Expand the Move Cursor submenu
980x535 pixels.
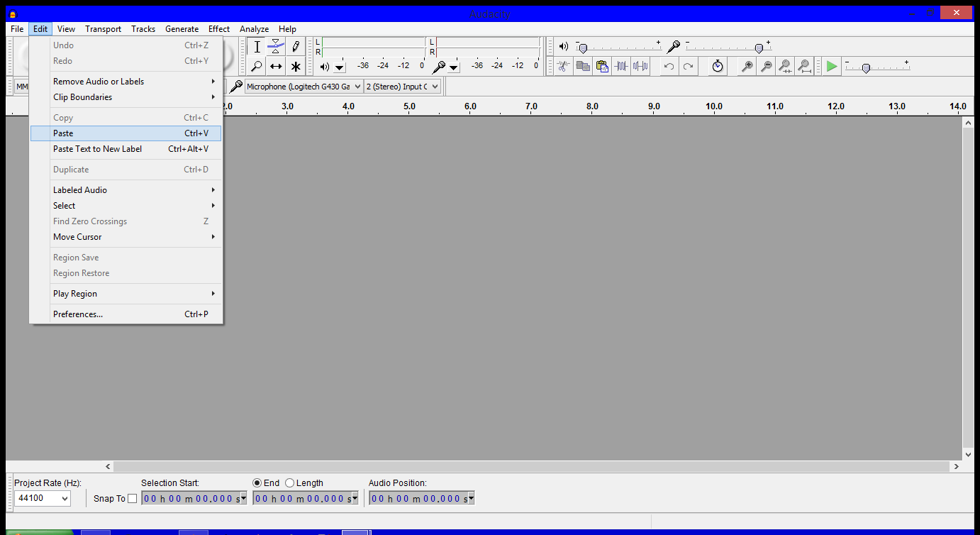(126, 237)
